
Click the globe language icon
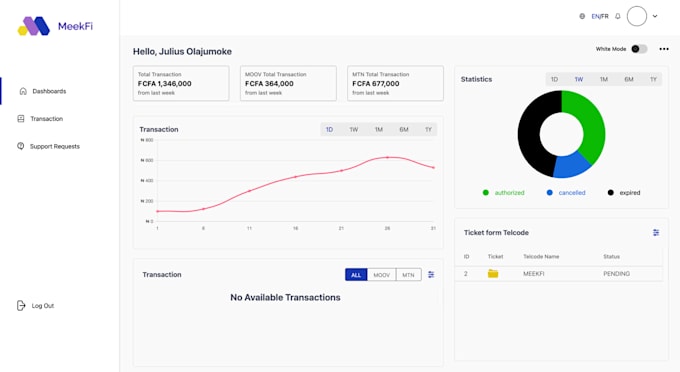tap(582, 16)
